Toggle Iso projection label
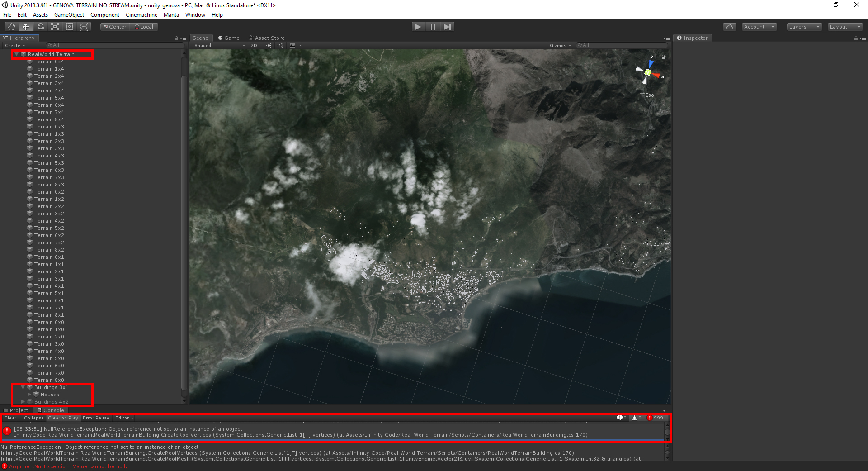 pos(647,95)
